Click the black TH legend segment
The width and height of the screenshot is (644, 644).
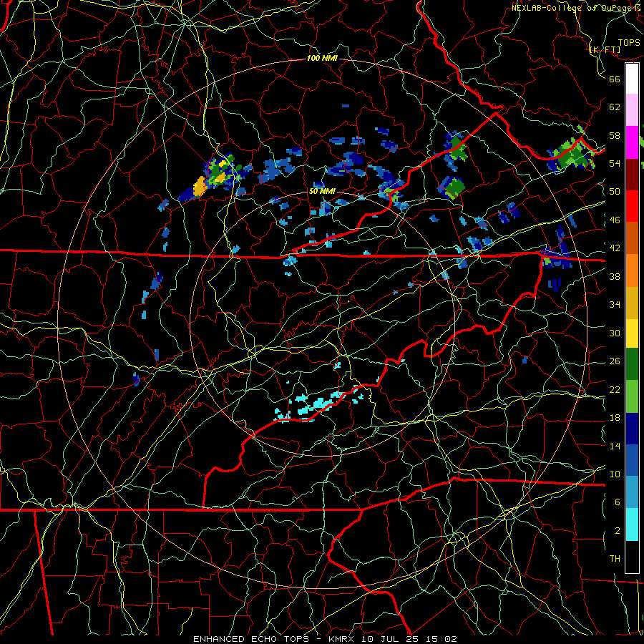click(632, 557)
